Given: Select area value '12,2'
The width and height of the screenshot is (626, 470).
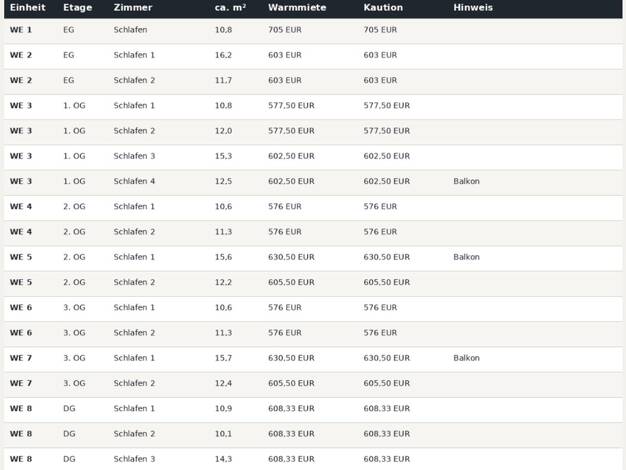Looking at the screenshot, I should 223,282.
